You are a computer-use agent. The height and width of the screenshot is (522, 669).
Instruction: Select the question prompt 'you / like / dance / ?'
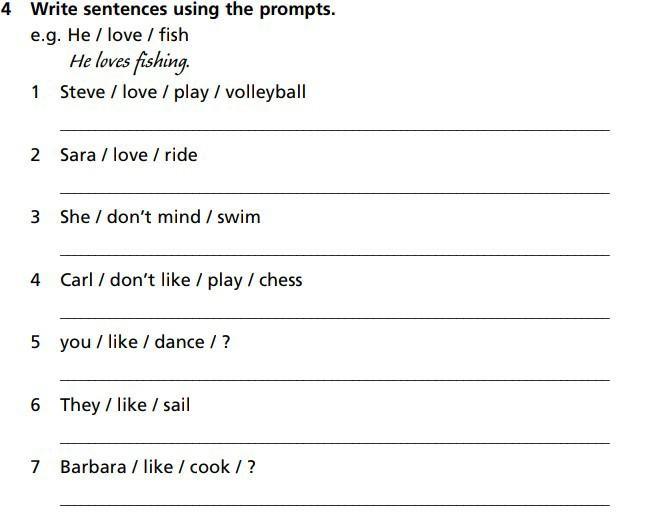tap(145, 342)
